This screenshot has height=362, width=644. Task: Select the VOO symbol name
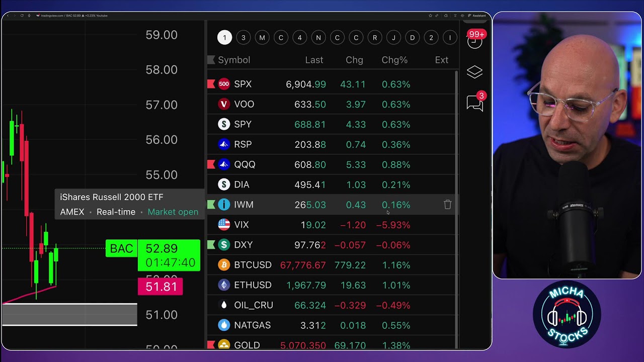point(244,104)
